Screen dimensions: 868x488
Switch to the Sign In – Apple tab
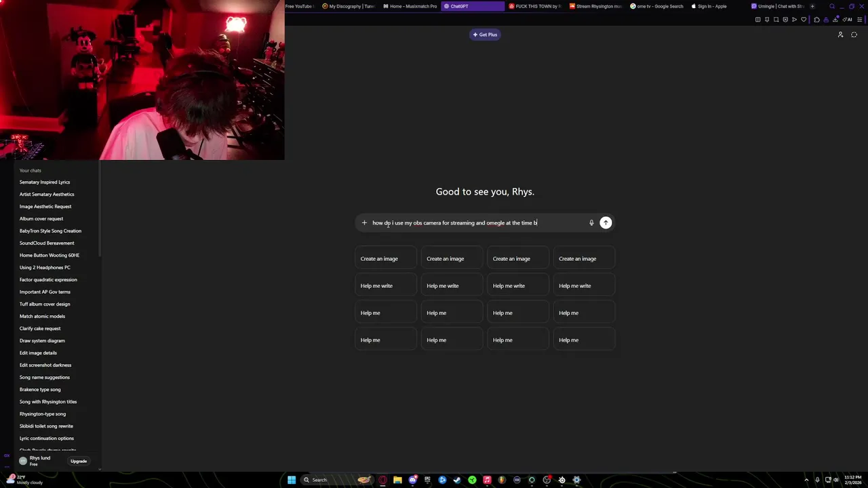[717, 6]
